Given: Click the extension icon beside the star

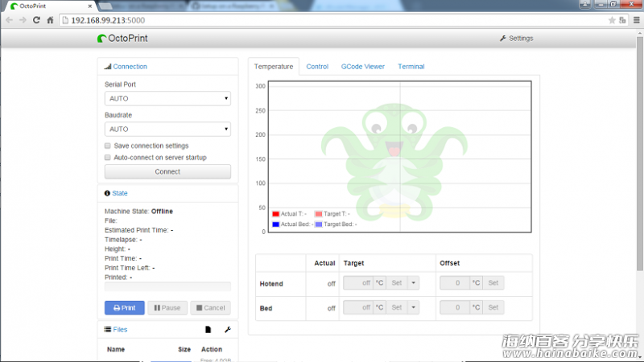Looking at the screenshot, I should [x=622, y=20].
